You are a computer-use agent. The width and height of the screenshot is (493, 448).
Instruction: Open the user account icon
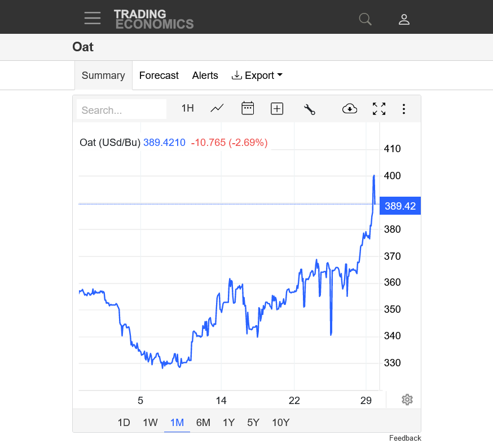(x=404, y=19)
